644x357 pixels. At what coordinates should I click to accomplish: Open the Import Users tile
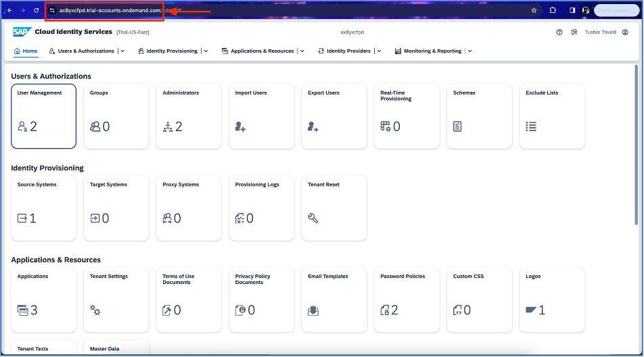tap(262, 116)
